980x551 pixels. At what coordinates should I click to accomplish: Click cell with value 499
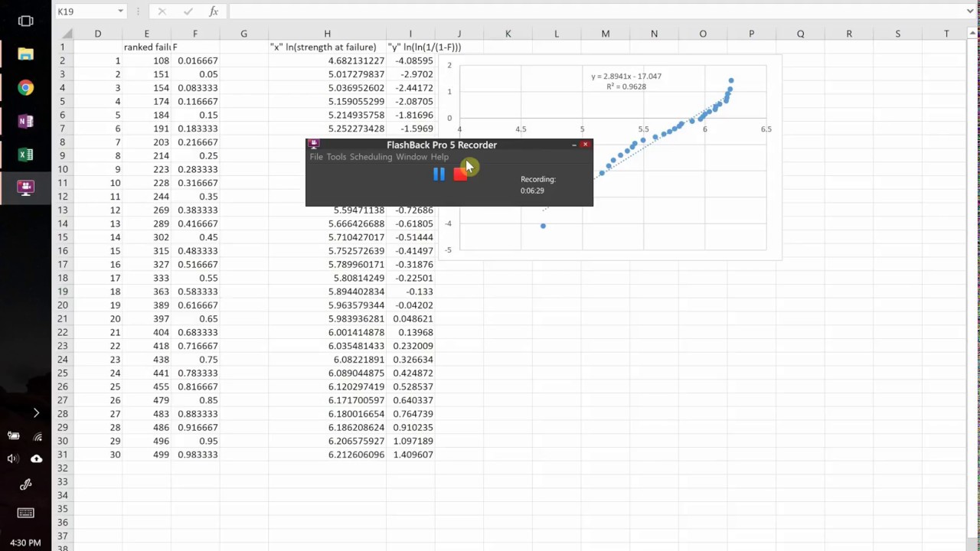click(x=146, y=455)
